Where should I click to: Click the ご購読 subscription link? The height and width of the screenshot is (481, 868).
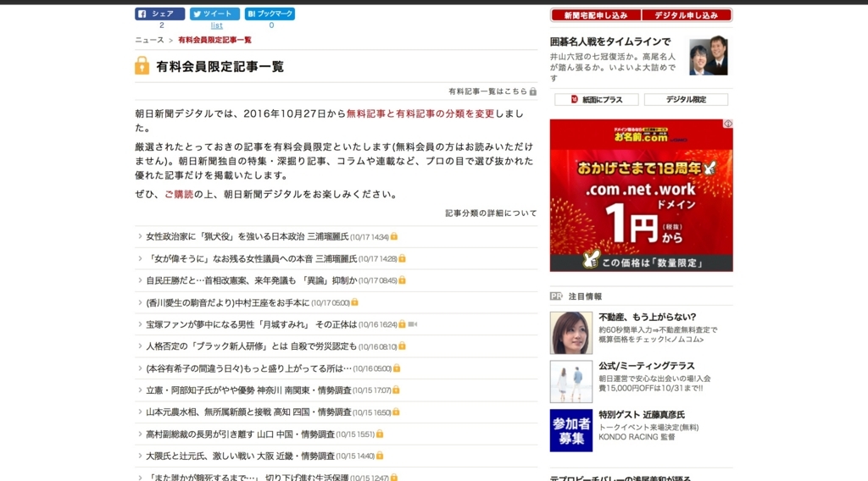pos(179,194)
